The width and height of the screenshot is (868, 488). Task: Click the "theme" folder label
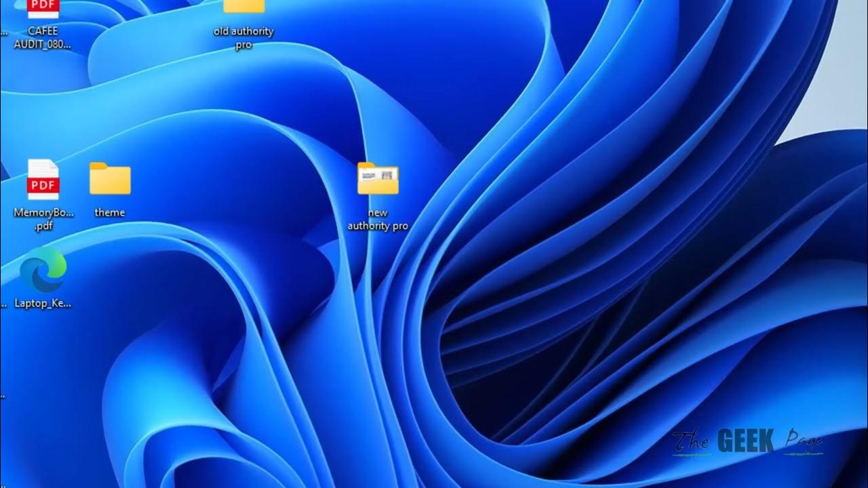[110, 213]
